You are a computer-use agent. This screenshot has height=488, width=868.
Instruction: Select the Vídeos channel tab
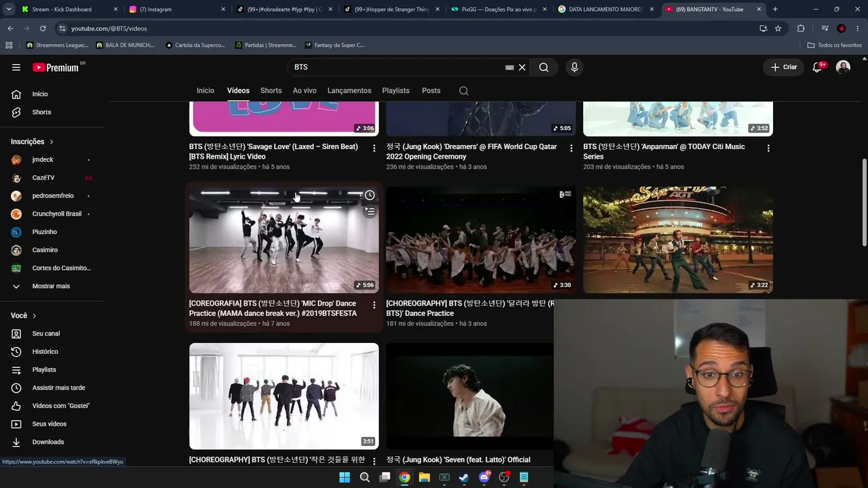(x=238, y=90)
